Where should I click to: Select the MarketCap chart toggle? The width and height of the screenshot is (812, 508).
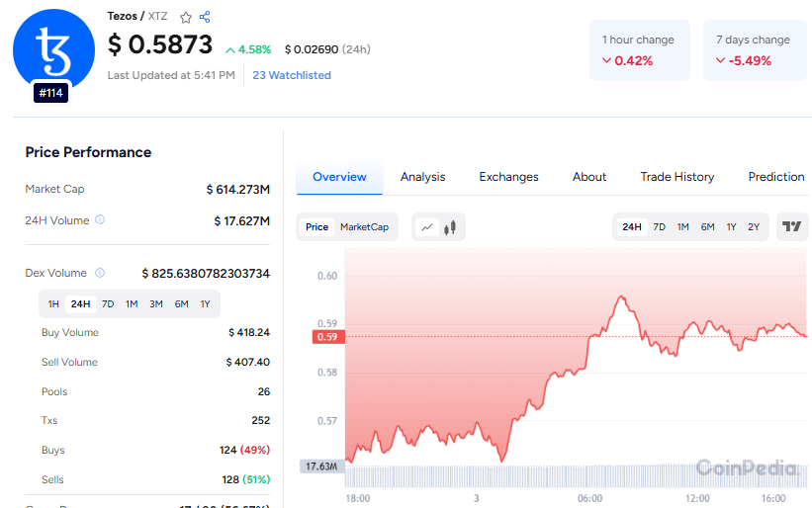point(364,227)
